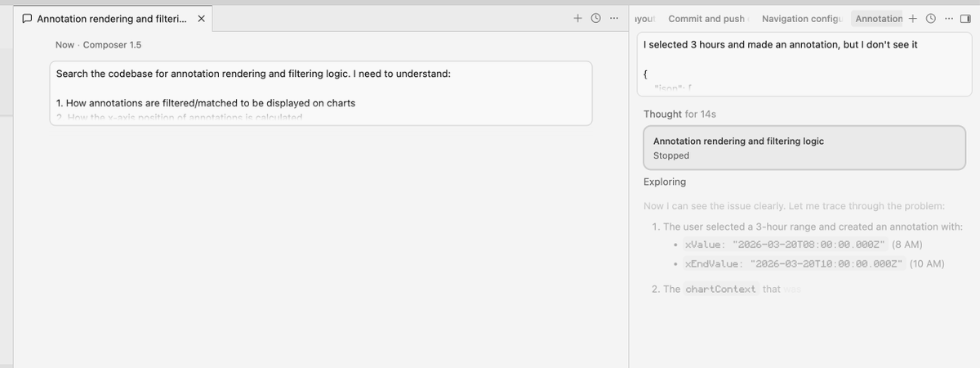Screen dimensions: 980x368
Task: Select the Annotation rendering and filtering editor tab
Action: 114,19
